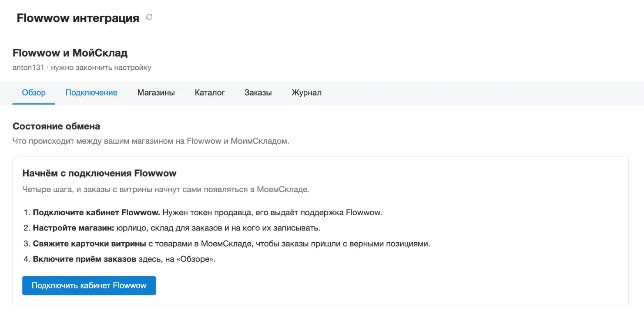Click the refresh icon beside Flowwow интеграция
Image resolution: width=644 pixels, height=319 pixels.
pos(149,17)
